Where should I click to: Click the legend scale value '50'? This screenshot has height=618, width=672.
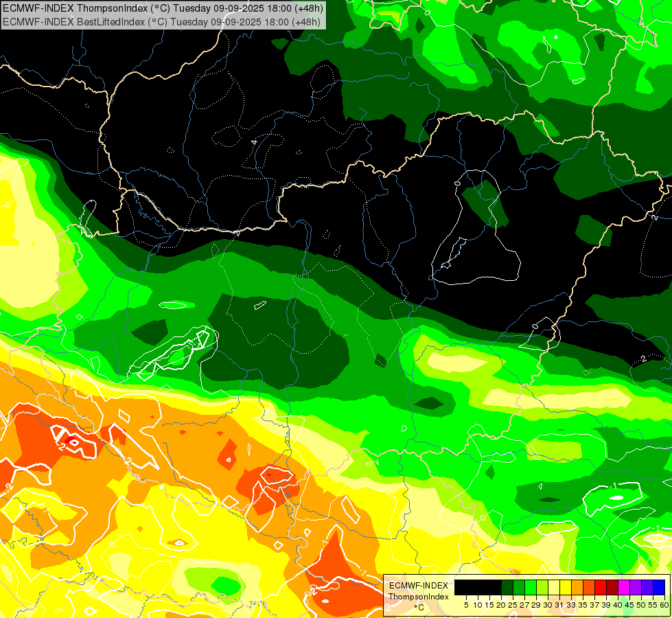(x=641, y=605)
